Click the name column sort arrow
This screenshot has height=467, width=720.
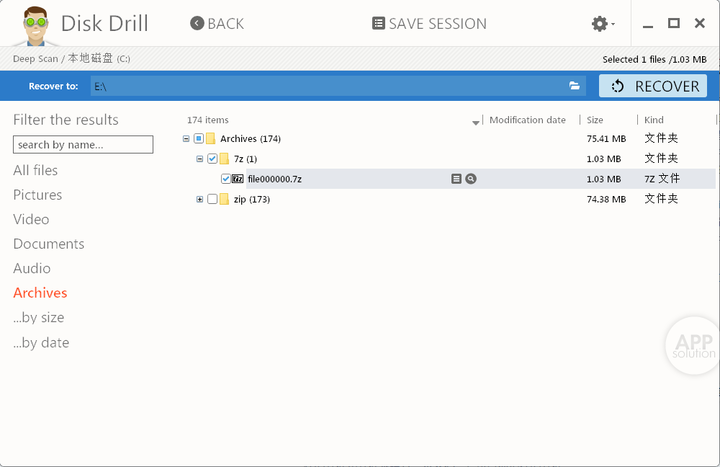[476, 122]
